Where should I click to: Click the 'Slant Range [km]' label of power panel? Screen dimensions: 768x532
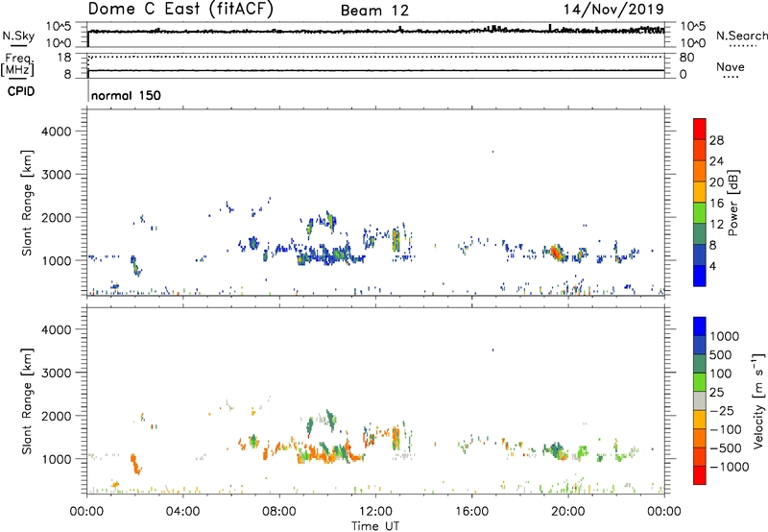click(x=27, y=203)
